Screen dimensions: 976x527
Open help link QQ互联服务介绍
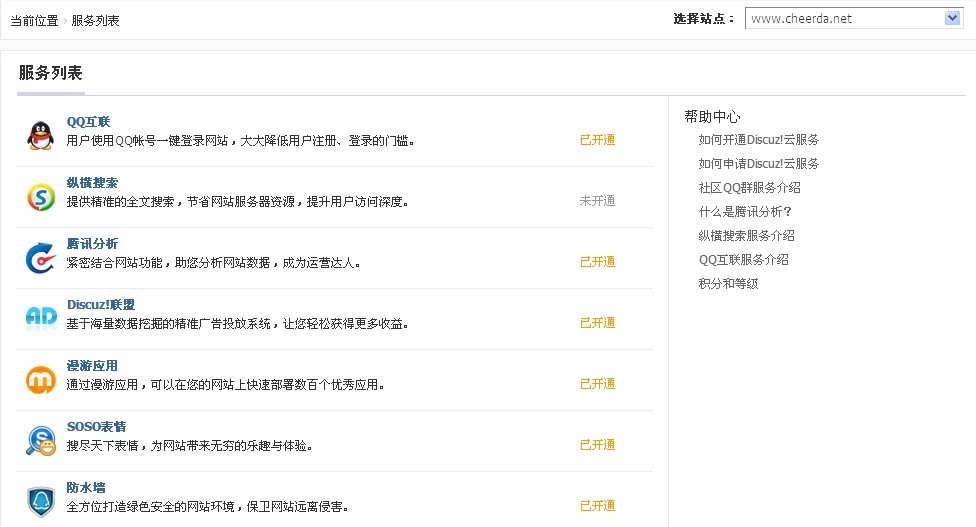coord(744,260)
